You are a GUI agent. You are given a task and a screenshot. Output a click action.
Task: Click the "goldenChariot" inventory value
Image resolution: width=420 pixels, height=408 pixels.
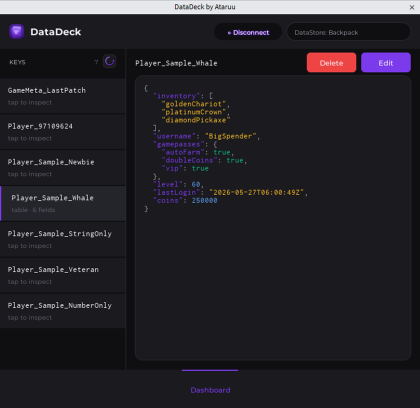194,104
